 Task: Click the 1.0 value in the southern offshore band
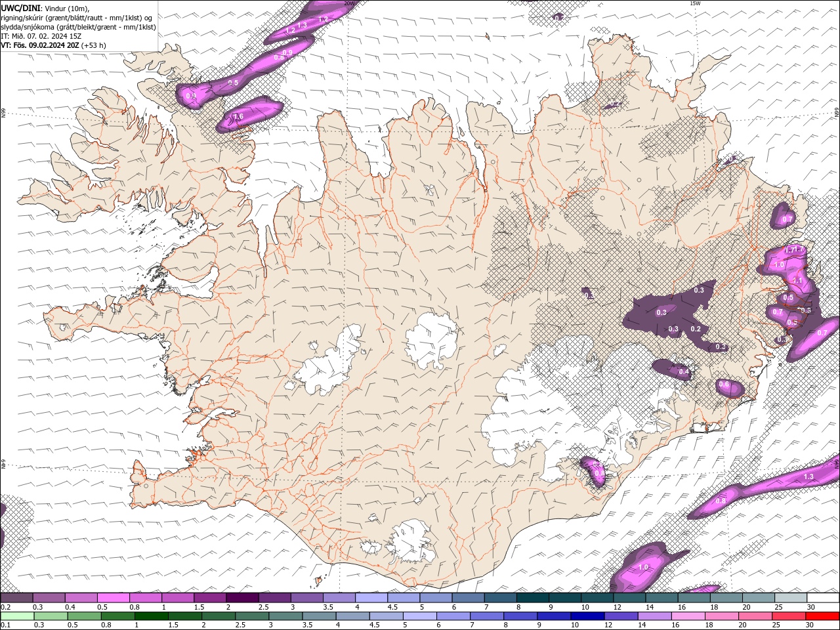tap(643, 567)
